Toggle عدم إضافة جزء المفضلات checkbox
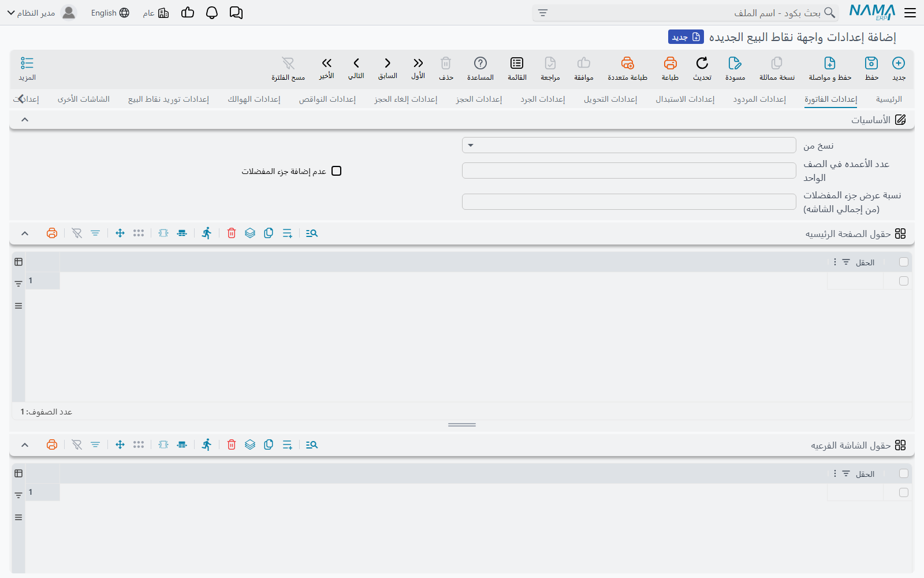Screen dimensions: 924x578 tap(337, 171)
